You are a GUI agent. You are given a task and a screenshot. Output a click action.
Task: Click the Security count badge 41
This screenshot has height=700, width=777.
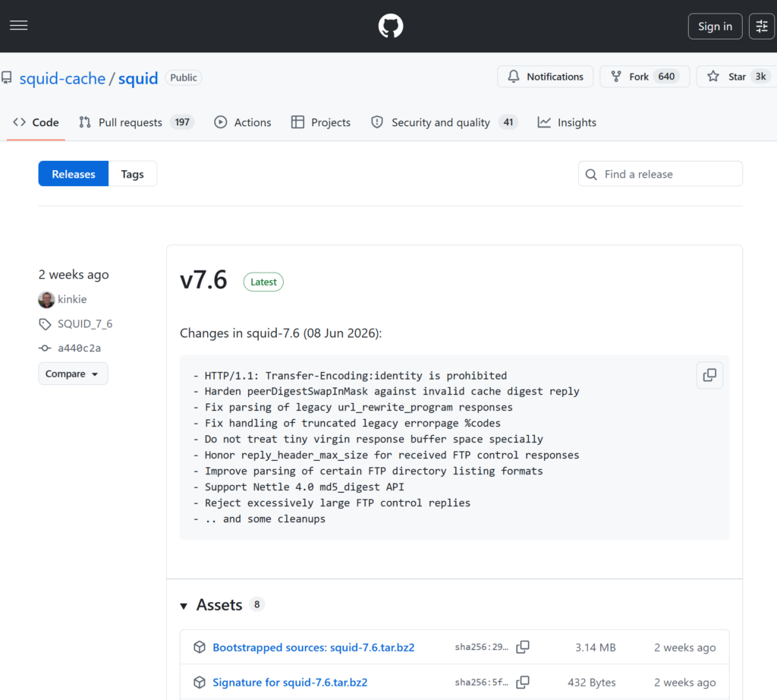508,122
